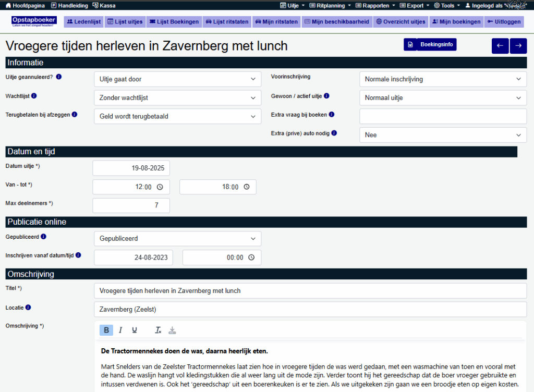The width and height of the screenshot is (534, 392).
Task: Open the Gepubliceerd status dropdown
Action: coord(177,239)
